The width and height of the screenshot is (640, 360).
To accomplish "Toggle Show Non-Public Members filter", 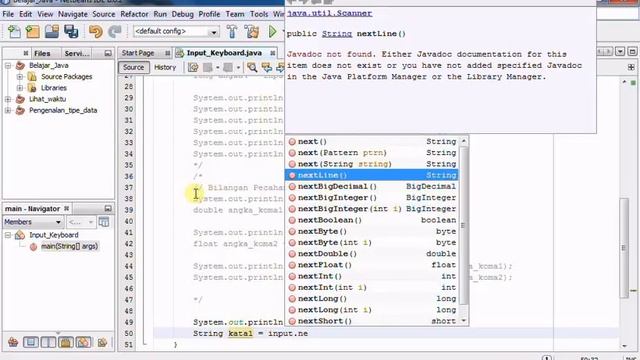I will [x=66, y=342].
